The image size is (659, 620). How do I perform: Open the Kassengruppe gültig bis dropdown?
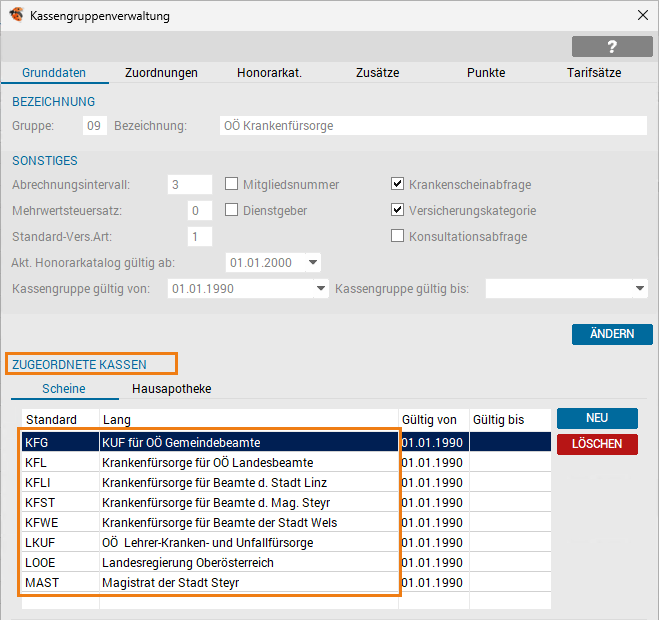click(639, 289)
